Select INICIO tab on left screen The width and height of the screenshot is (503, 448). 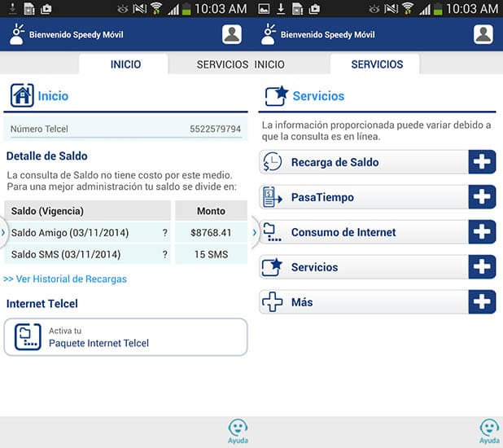tap(124, 64)
